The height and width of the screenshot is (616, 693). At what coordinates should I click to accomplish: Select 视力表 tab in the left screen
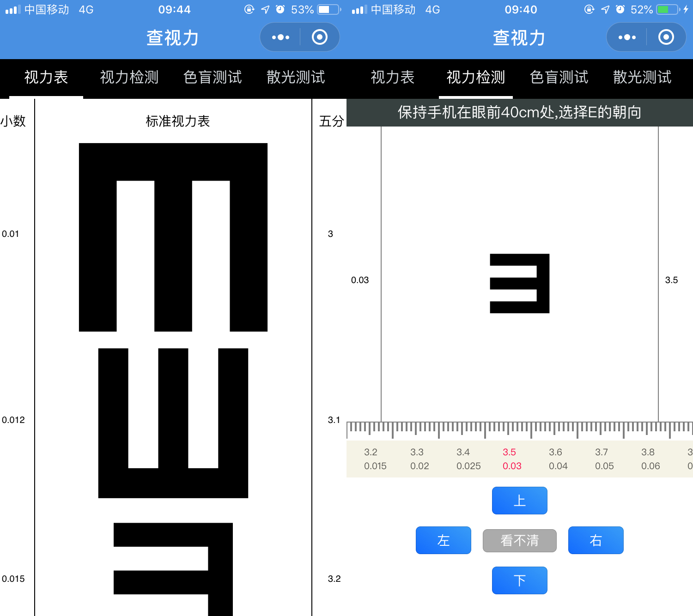tap(46, 77)
